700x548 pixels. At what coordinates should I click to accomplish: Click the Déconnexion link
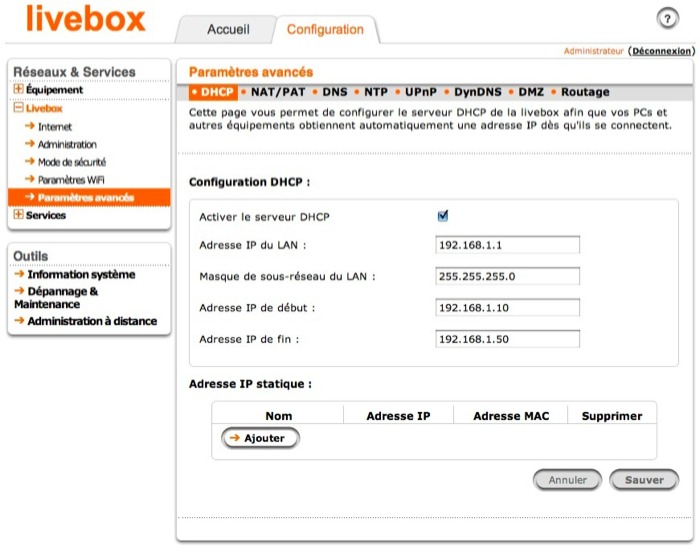click(661, 50)
